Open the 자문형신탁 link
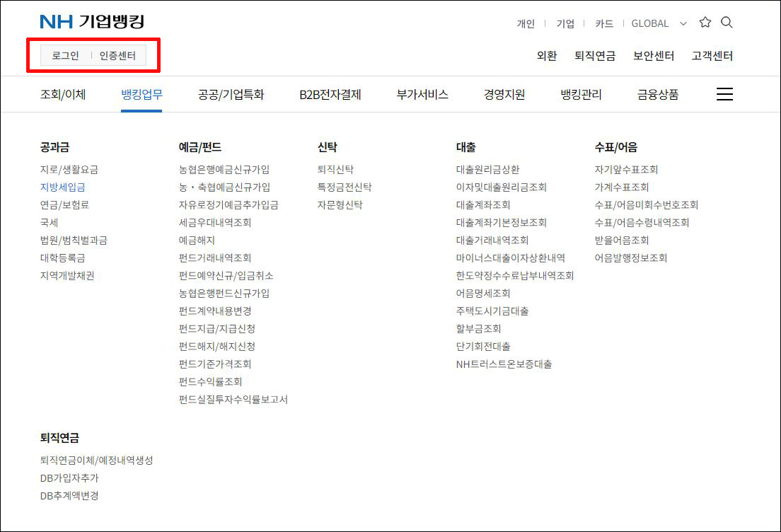The height and width of the screenshot is (532, 781). pos(340,204)
